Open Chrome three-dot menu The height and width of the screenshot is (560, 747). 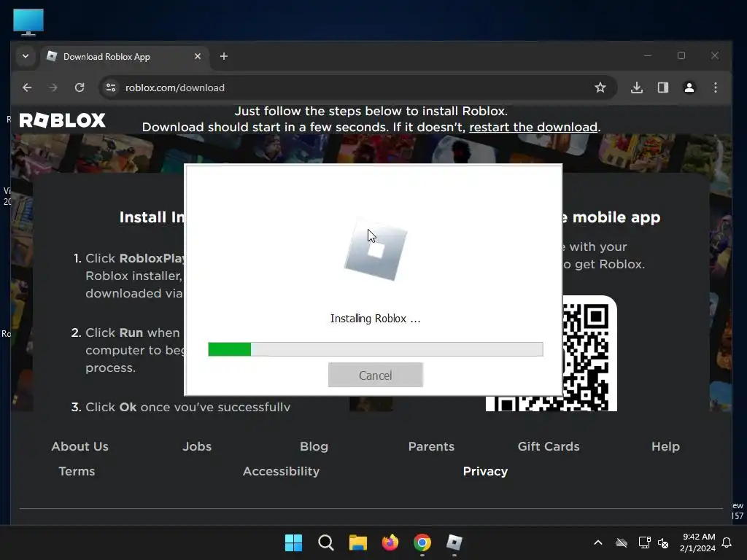coord(716,87)
